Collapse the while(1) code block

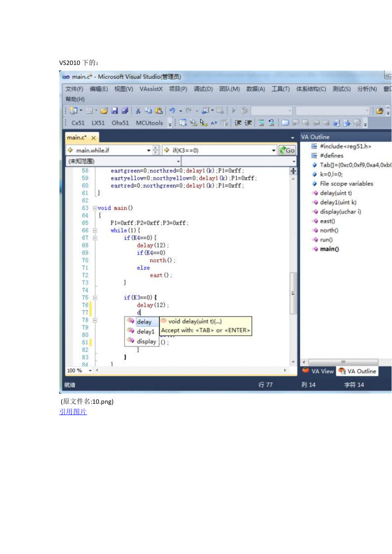(95, 231)
